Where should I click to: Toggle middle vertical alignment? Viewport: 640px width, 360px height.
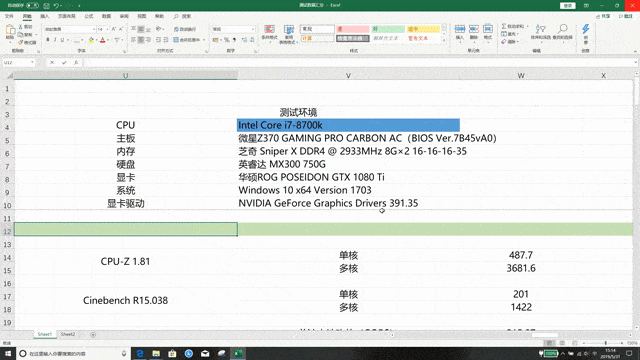[x=141, y=29]
